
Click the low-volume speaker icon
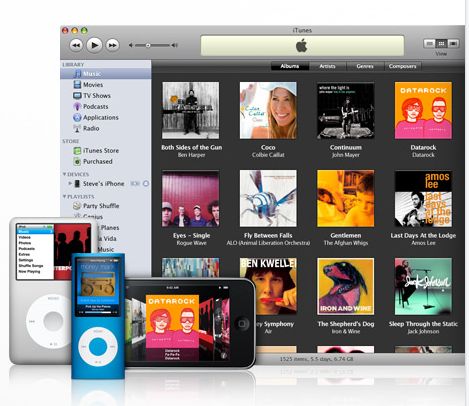pyautogui.click(x=131, y=45)
